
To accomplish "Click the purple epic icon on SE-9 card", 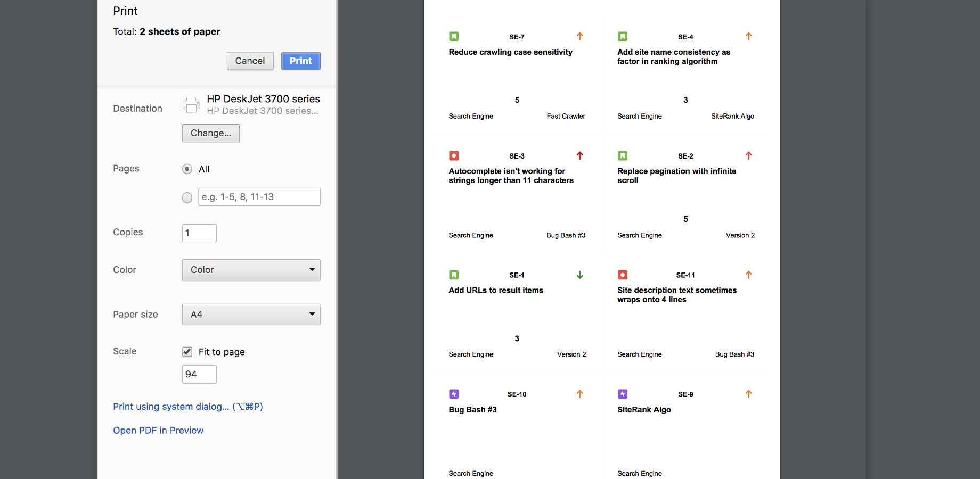I will point(623,394).
